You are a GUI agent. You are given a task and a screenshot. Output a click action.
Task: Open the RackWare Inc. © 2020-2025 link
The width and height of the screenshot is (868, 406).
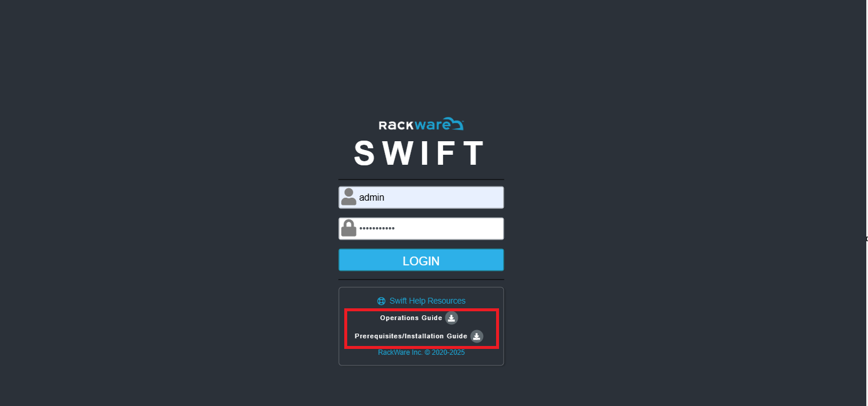click(x=421, y=352)
